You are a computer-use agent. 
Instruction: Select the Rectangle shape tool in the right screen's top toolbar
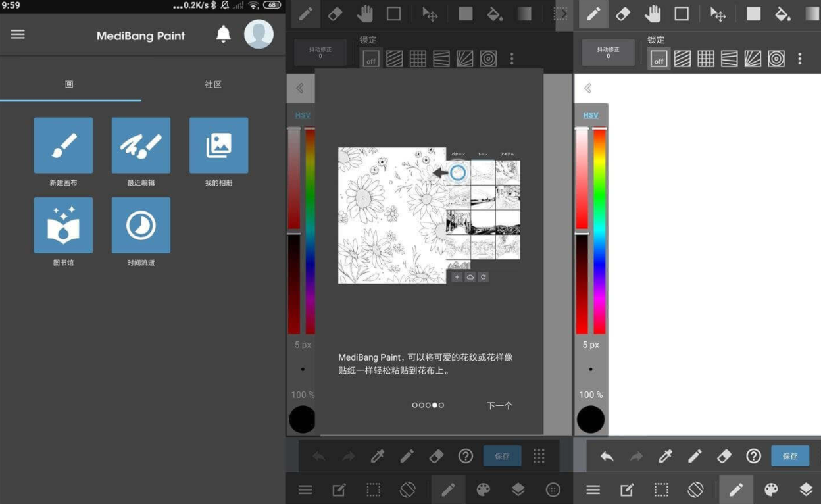pyautogui.click(x=682, y=14)
